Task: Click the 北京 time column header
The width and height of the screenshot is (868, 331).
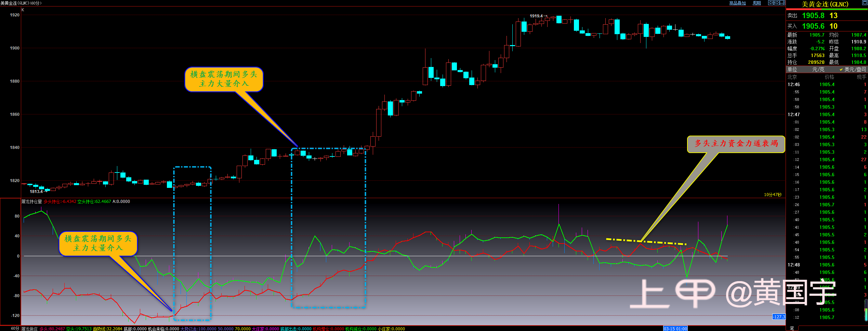Action: [792, 77]
